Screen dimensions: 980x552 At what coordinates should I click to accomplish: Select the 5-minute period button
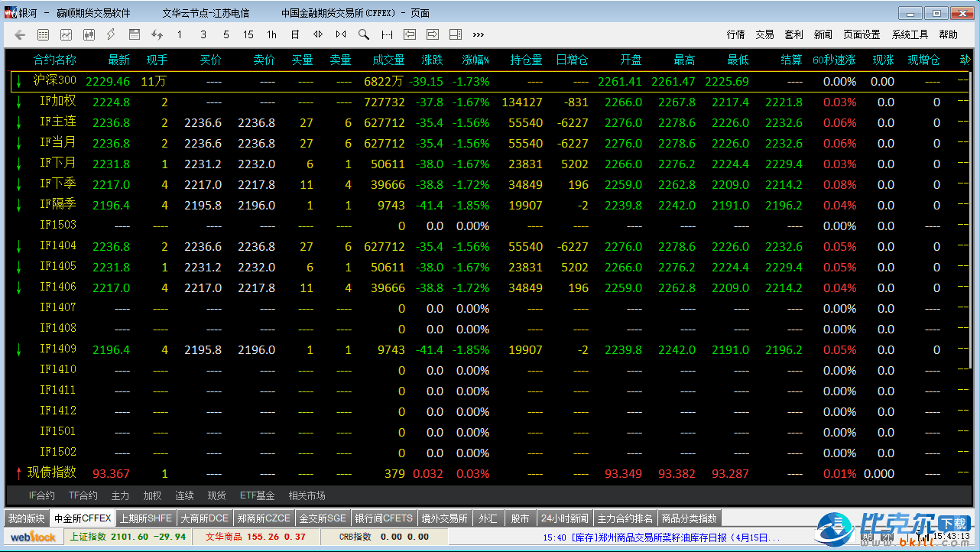coord(226,34)
